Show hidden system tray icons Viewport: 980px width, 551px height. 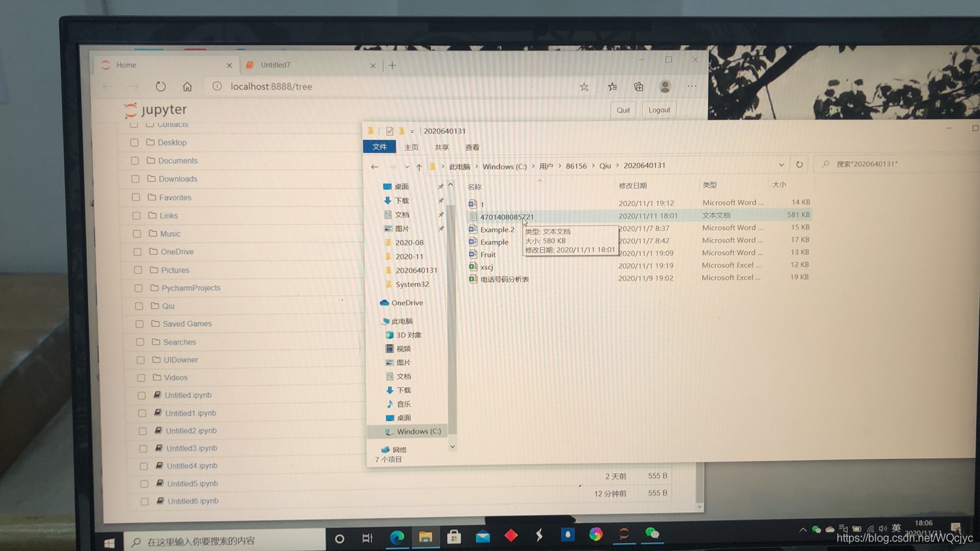point(803,530)
